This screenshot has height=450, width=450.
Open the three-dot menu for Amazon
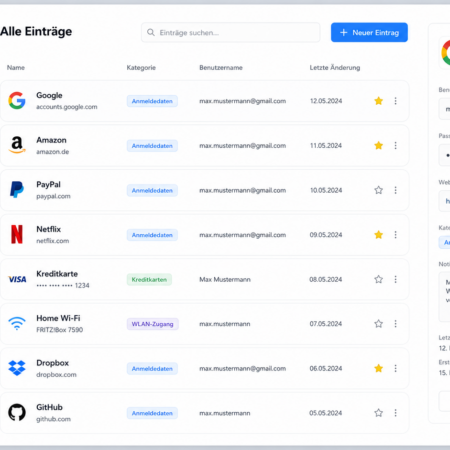395,145
